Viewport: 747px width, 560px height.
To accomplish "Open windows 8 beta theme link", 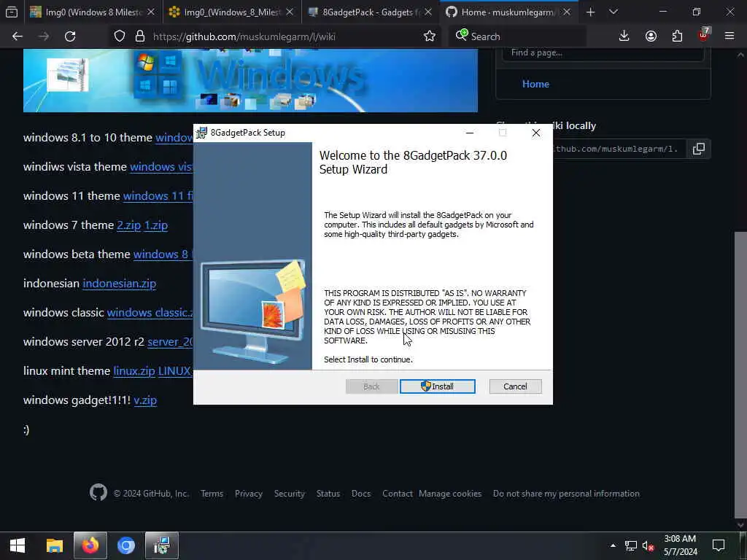I will [163, 254].
